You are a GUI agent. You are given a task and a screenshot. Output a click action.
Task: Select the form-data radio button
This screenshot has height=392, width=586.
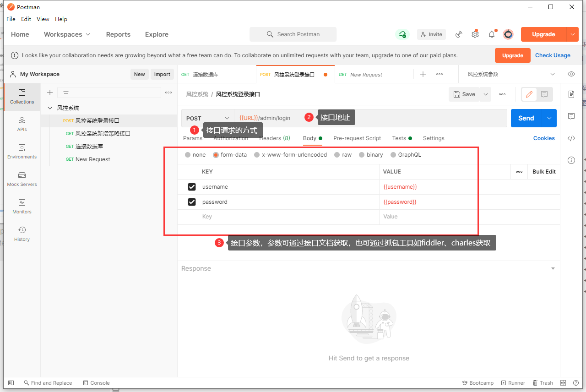coord(215,154)
